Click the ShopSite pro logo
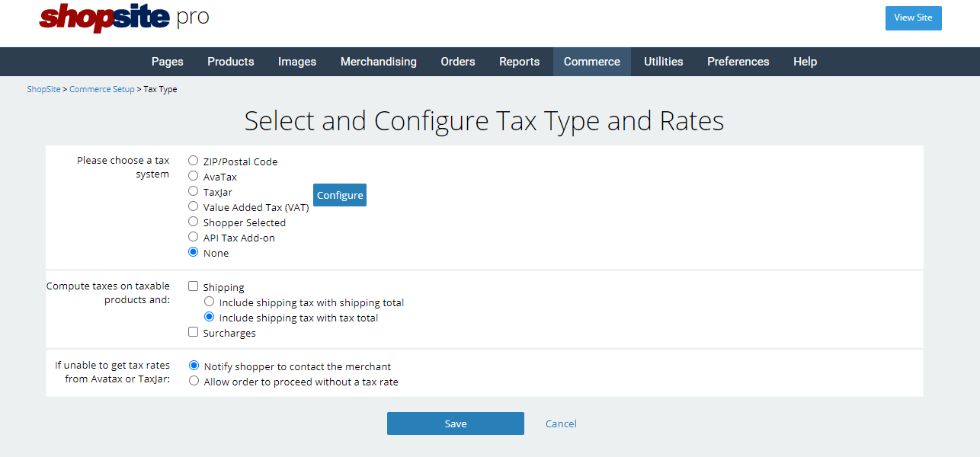980x457 pixels. click(x=123, y=18)
